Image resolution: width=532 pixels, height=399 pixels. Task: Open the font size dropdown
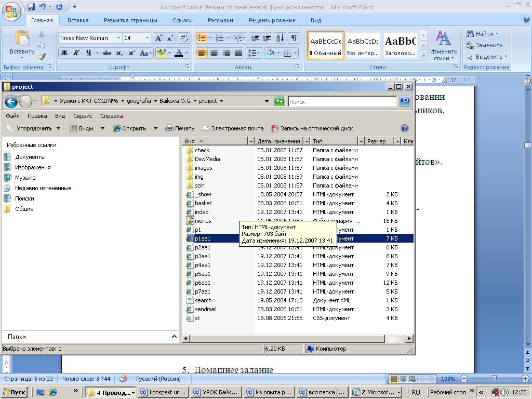point(147,38)
